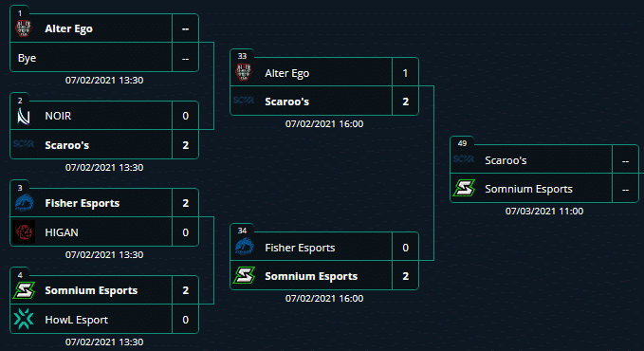Open Scaroo's team in match 49 final
644x351 pixels.
(x=506, y=160)
